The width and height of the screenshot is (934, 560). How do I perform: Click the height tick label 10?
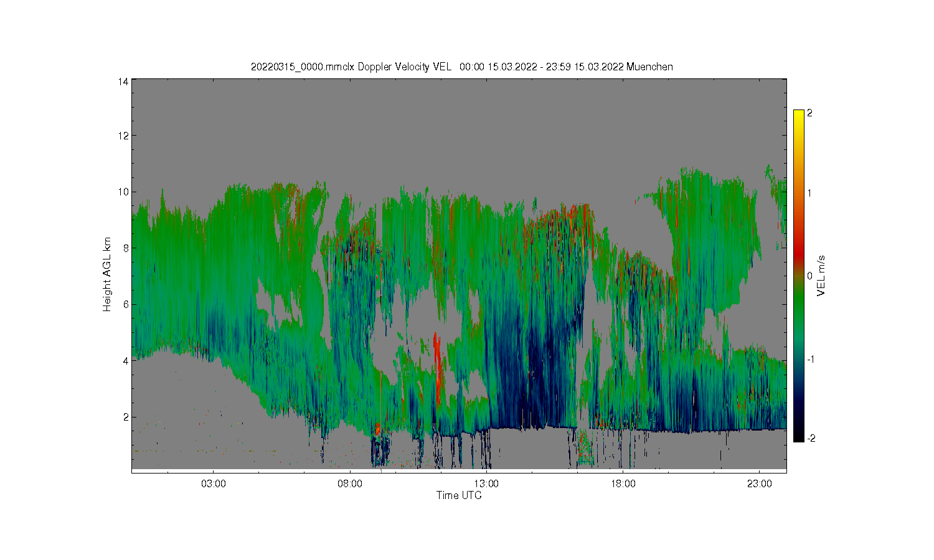click(x=123, y=192)
